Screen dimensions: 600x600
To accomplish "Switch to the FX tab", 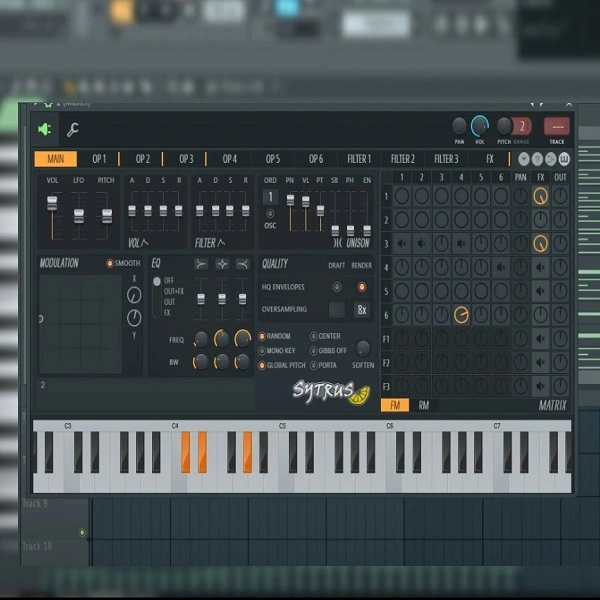I will pyautogui.click(x=490, y=159).
